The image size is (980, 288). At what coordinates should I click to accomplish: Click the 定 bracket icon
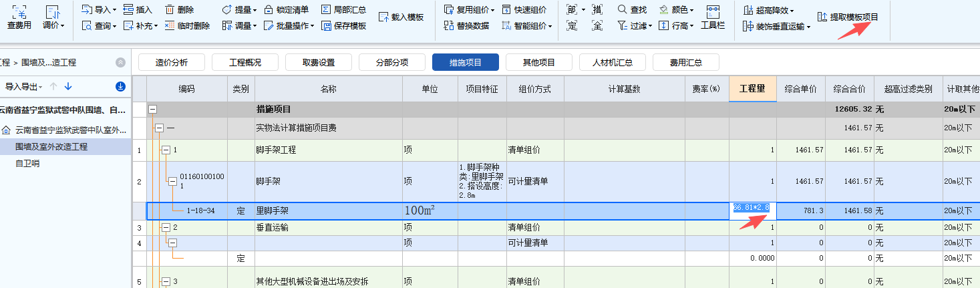pos(572,26)
